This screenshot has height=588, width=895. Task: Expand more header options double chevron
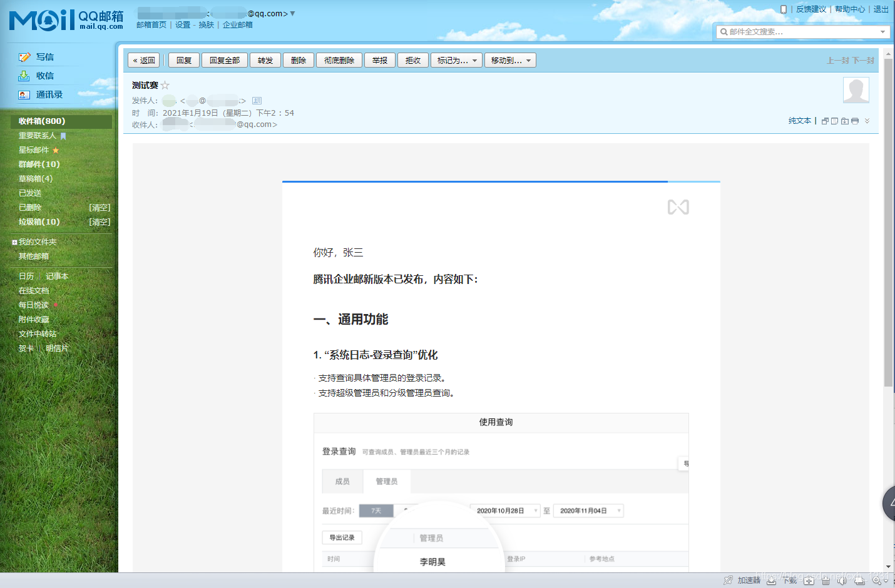click(867, 121)
